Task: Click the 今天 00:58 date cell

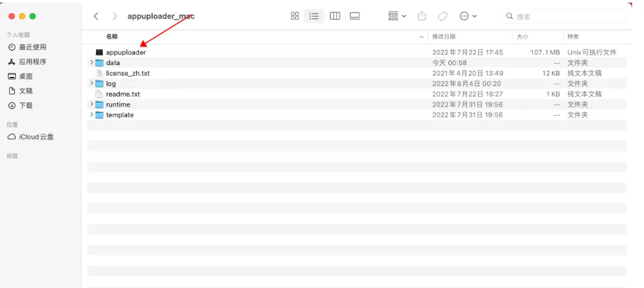Action: coord(449,62)
